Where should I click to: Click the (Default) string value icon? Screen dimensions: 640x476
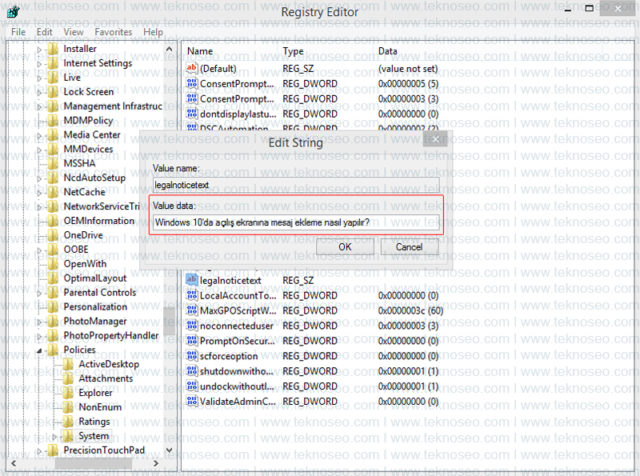point(191,68)
